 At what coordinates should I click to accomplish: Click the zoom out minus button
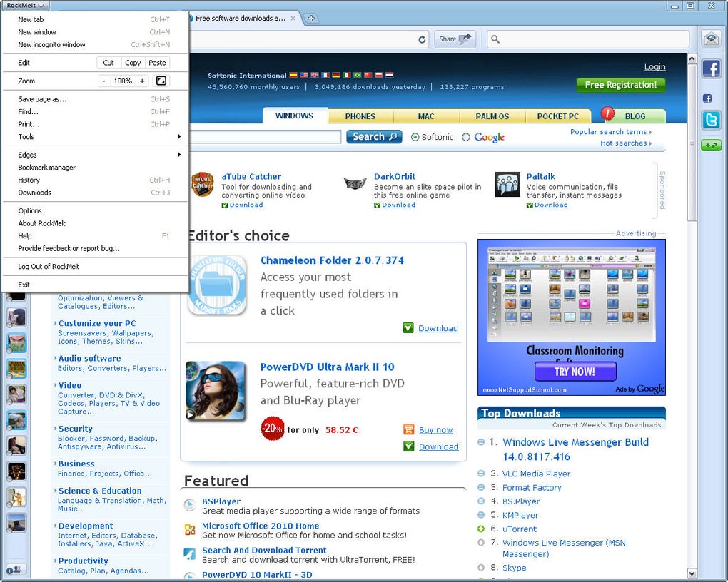click(104, 81)
